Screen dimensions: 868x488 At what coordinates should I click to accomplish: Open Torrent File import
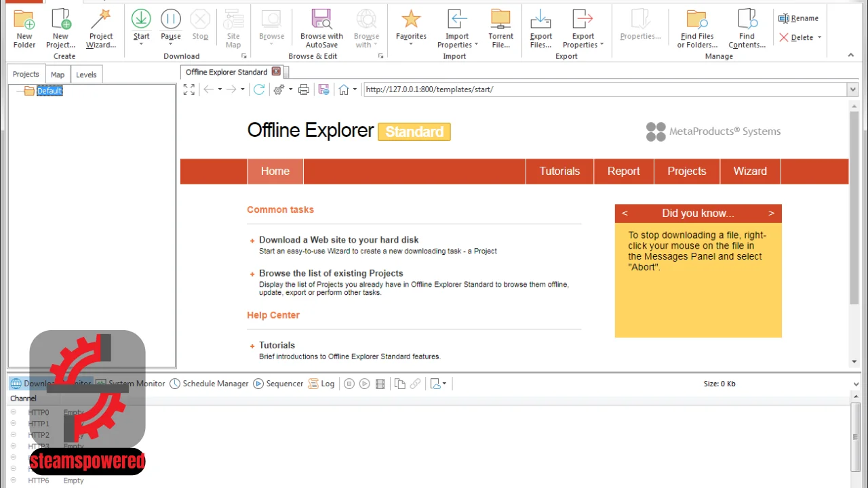[500, 28]
